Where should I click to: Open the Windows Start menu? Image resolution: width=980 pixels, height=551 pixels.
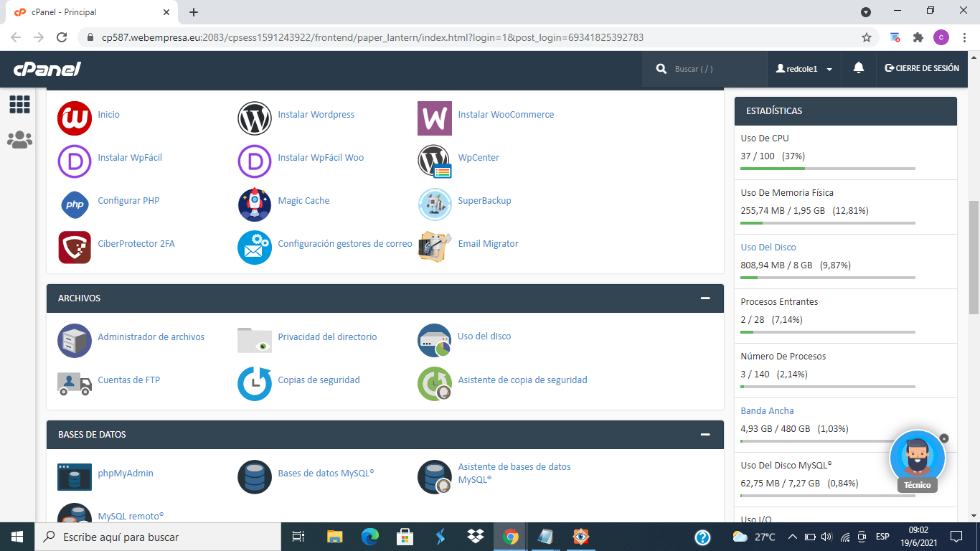(x=17, y=537)
